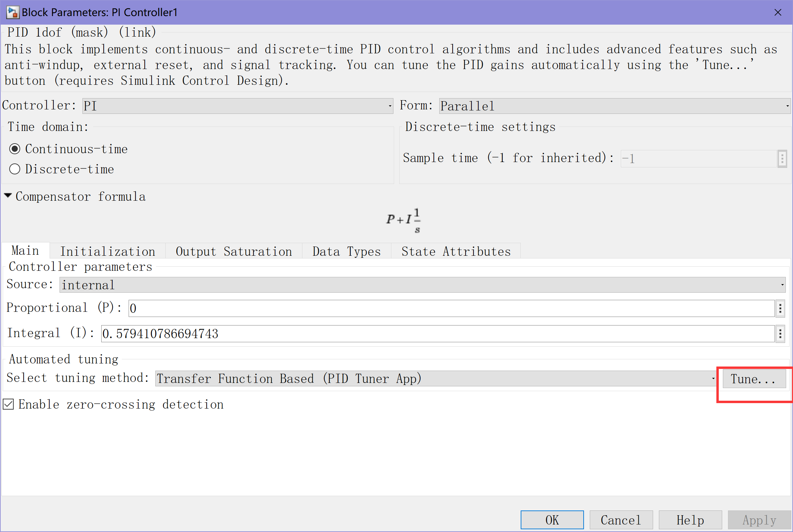Close the Block Parameters dialog
Viewport: 793px width, 532px height.
778,12
